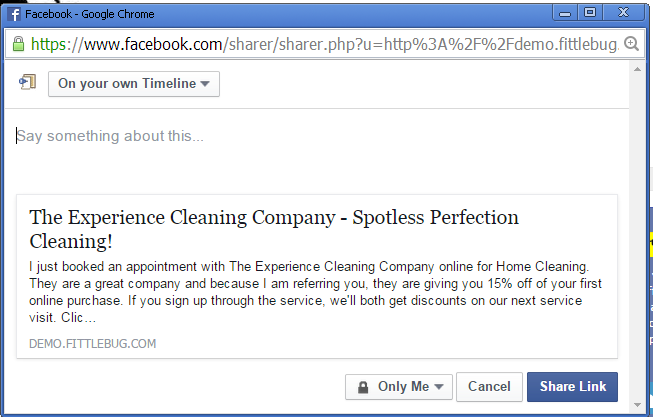653x417 pixels.
Task: Click the small arrow beside Only Me
Action: [x=439, y=387]
